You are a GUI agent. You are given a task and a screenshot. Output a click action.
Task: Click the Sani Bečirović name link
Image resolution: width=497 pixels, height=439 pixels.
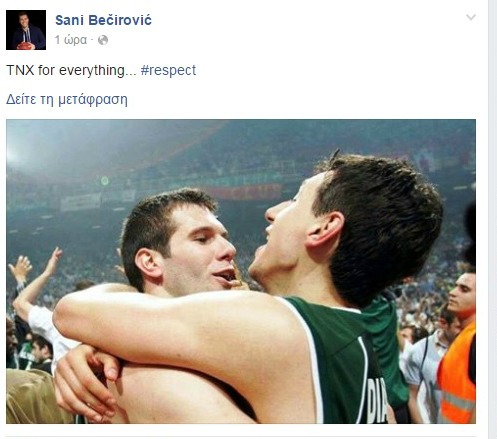[x=103, y=20]
